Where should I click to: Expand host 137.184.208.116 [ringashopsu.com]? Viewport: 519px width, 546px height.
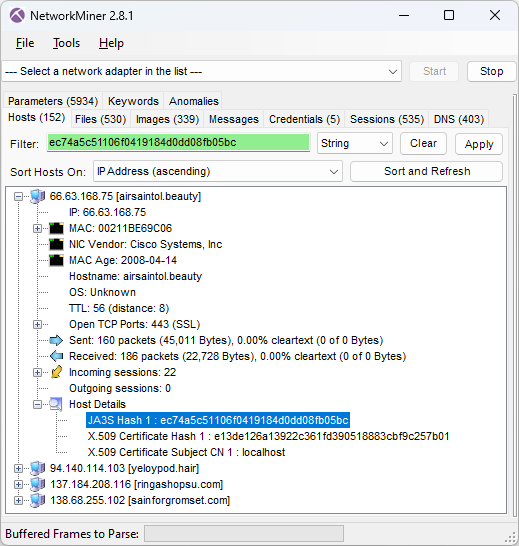pos(18,485)
